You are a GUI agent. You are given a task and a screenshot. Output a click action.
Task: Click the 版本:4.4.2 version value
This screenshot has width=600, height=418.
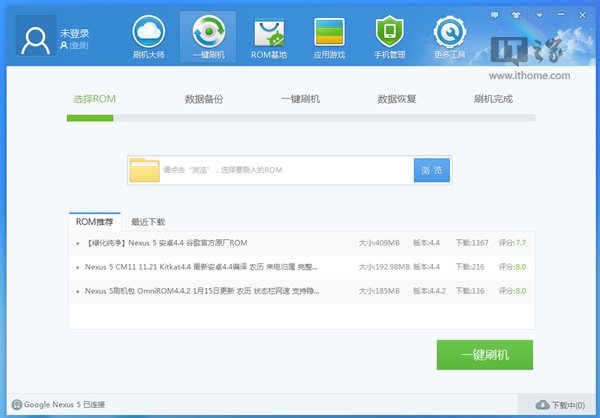[429, 291]
